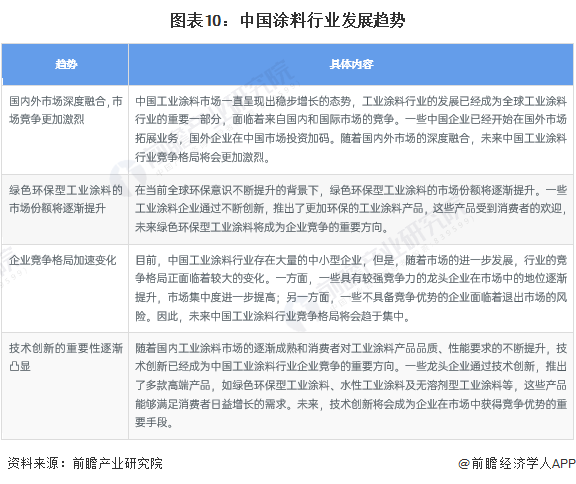Screen dimensions: 576x484
Task: Click the source text 资料来源：前瞻产业研究院
Action: tap(85, 463)
